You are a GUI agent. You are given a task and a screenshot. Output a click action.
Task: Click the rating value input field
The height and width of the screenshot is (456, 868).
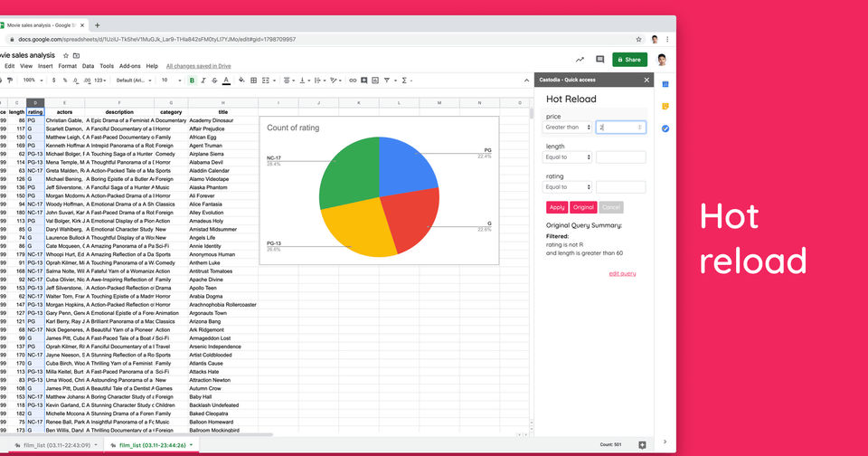pyautogui.click(x=620, y=186)
